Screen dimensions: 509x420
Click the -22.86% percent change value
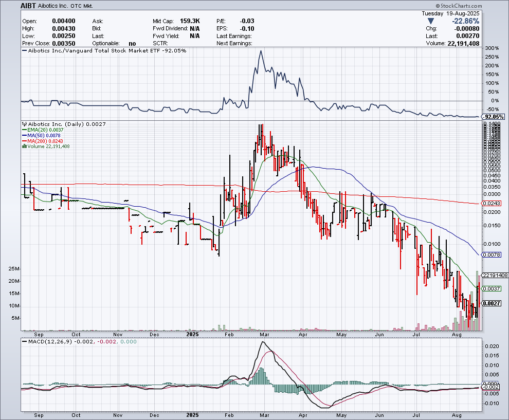(466, 21)
